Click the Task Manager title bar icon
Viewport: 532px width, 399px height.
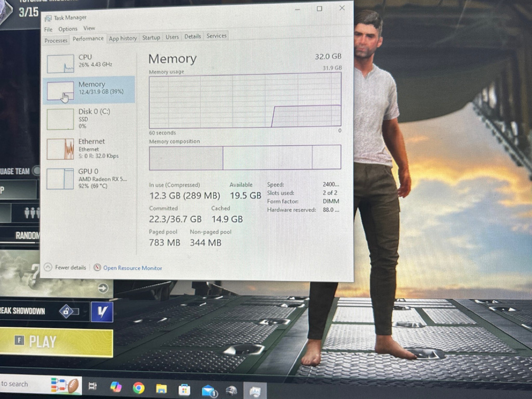48,18
